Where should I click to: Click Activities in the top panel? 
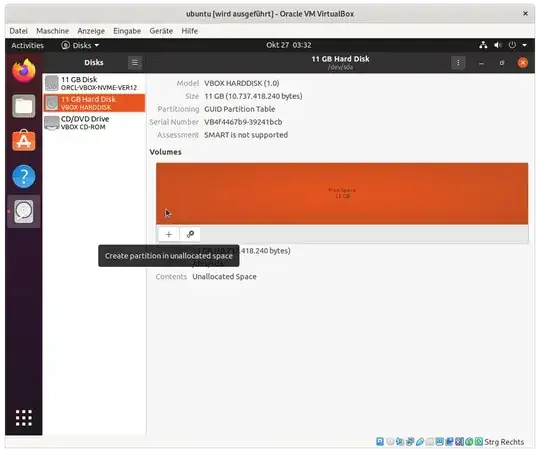[x=28, y=45]
